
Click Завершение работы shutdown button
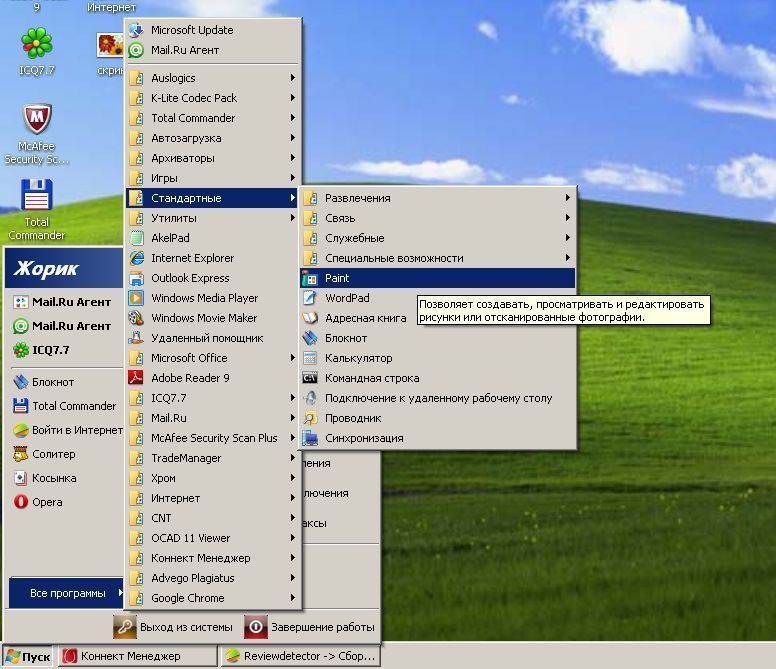310,627
